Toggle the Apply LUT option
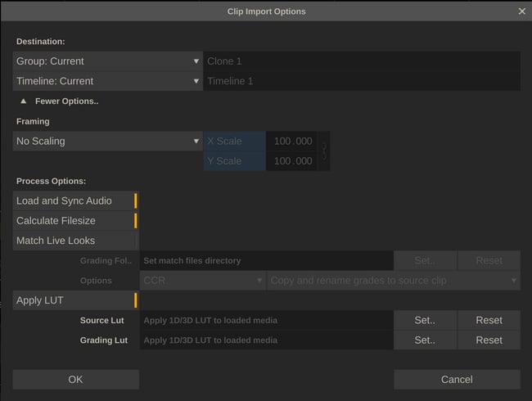 point(75,300)
